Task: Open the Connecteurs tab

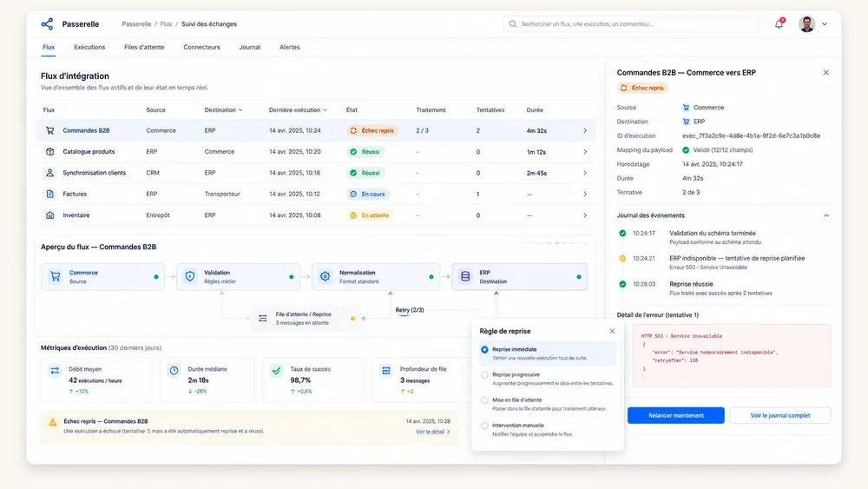Action: pos(201,47)
